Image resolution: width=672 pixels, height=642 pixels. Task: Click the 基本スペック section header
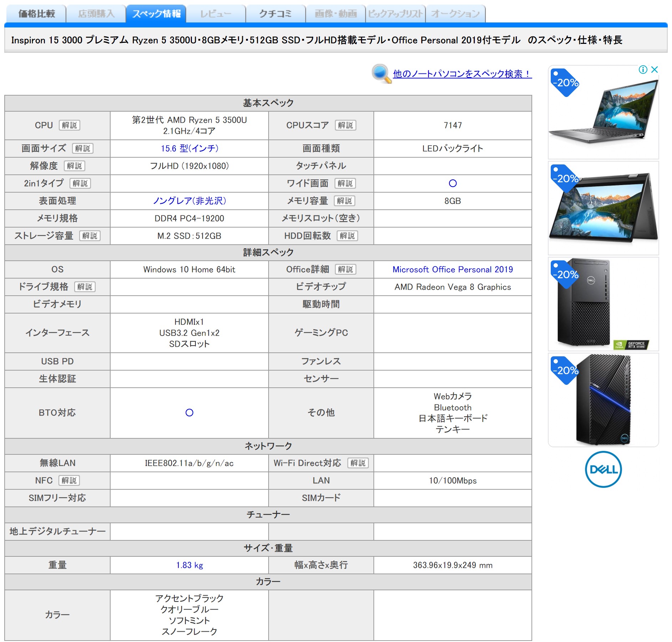coord(268,103)
